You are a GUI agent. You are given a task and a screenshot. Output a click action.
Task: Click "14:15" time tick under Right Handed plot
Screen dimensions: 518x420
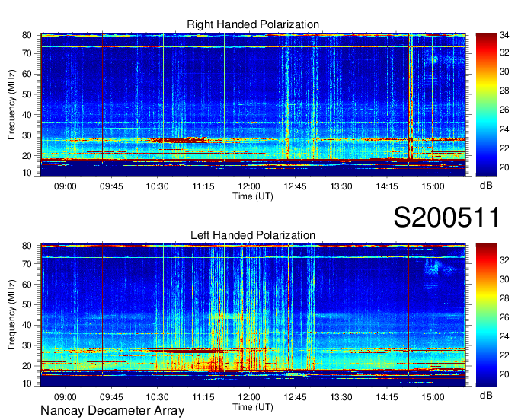pyautogui.click(x=387, y=186)
